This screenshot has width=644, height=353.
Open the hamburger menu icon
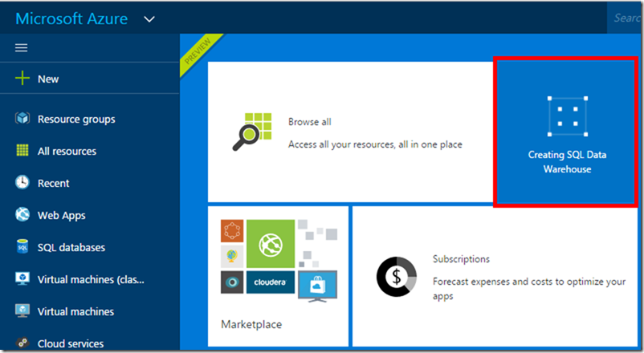(x=22, y=47)
